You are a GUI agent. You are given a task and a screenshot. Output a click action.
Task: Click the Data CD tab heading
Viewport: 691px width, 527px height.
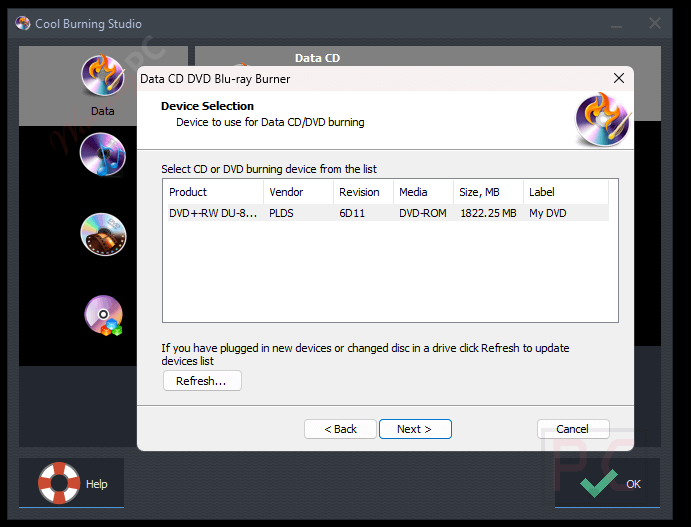pos(317,58)
